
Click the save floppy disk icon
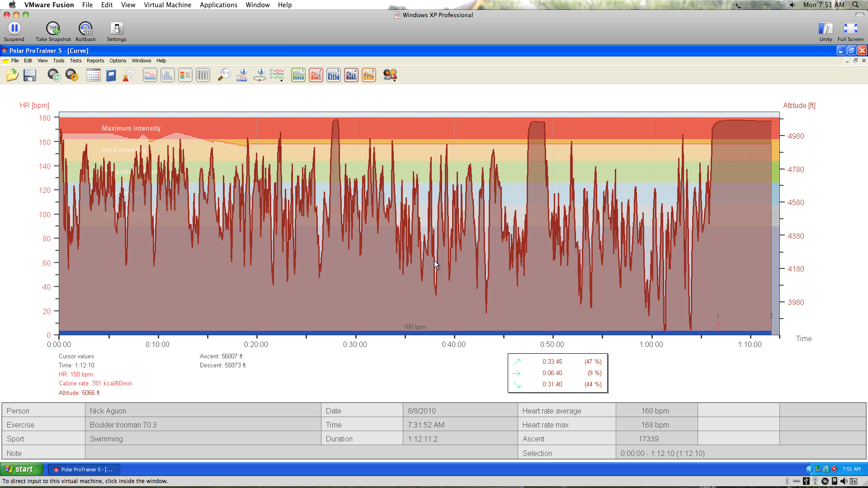[30, 75]
